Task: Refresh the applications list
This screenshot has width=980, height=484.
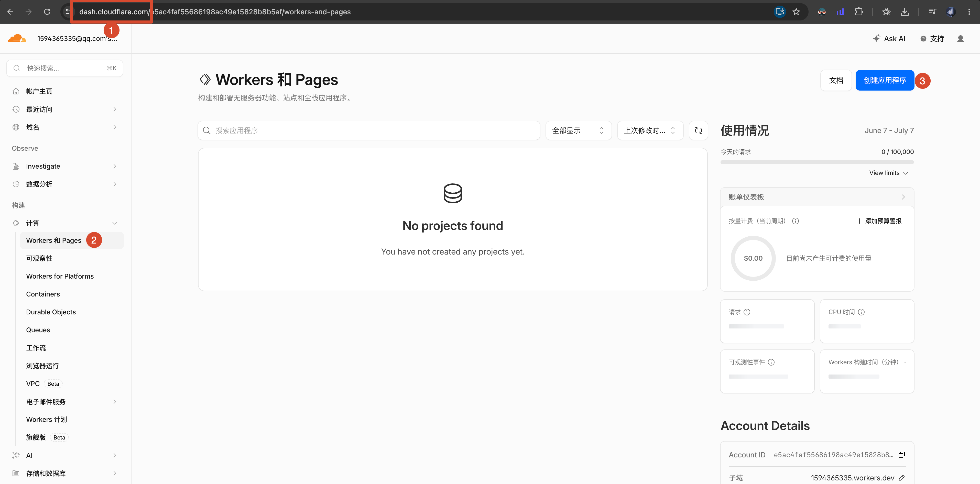Action: pyautogui.click(x=699, y=130)
